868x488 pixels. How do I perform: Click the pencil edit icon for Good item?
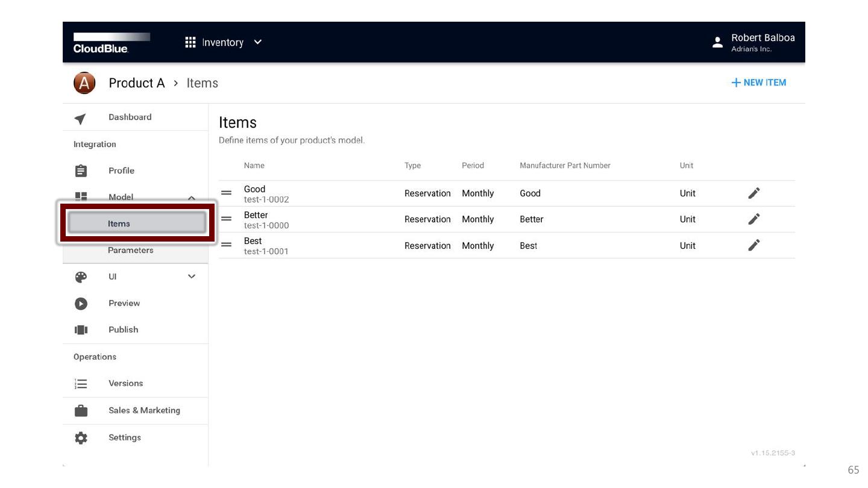[x=753, y=193]
